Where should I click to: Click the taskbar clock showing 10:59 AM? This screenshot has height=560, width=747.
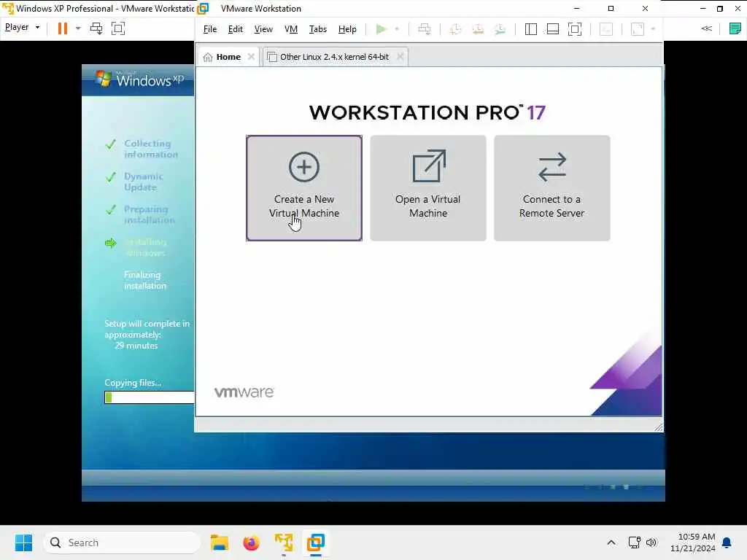pyautogui.click(x=693, y=542)
